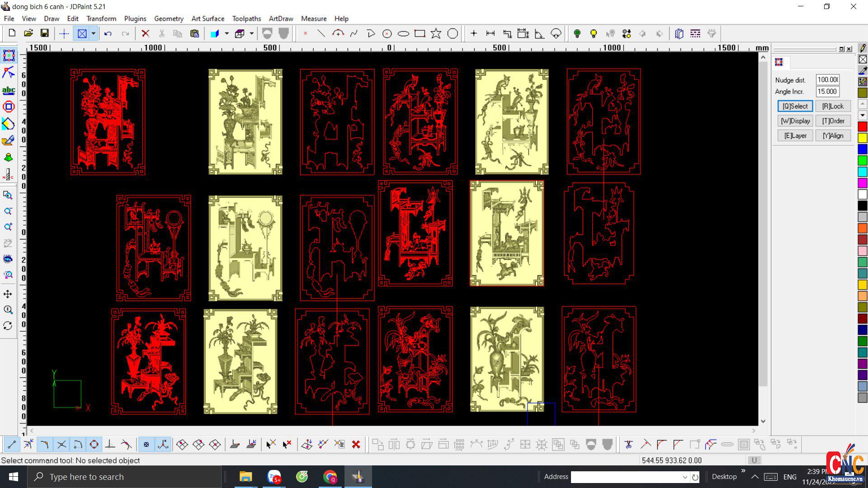This screenshot has width=868, height=488.
Task: Open dropdown next to wireframe box icon
Action: 251,33
